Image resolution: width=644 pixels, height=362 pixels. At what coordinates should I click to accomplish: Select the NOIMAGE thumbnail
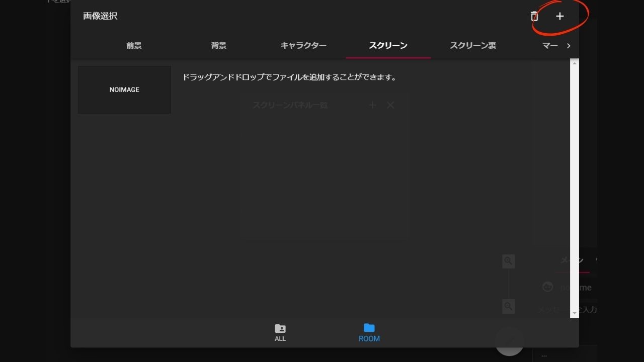coord(124,89)
